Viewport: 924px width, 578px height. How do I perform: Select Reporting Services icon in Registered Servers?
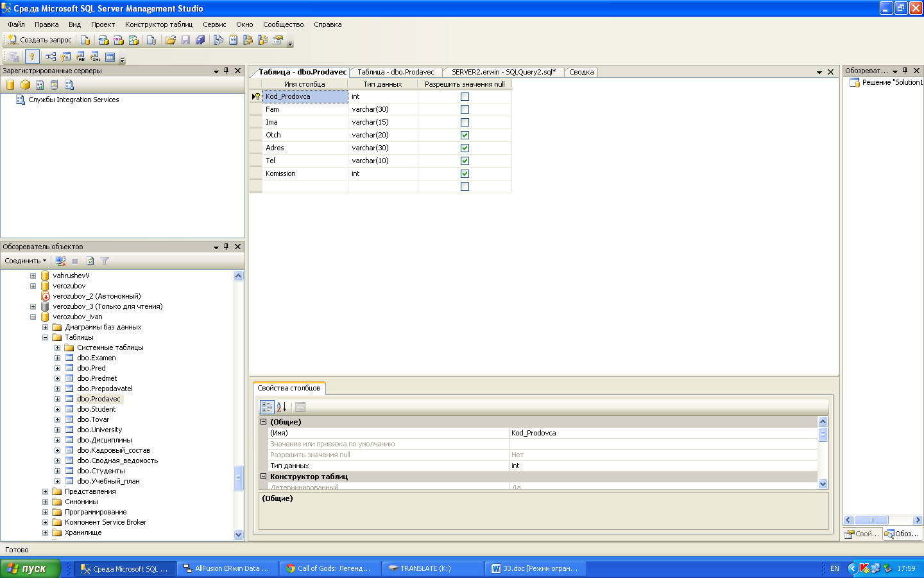pyautogui.click(x=40, y=85)
